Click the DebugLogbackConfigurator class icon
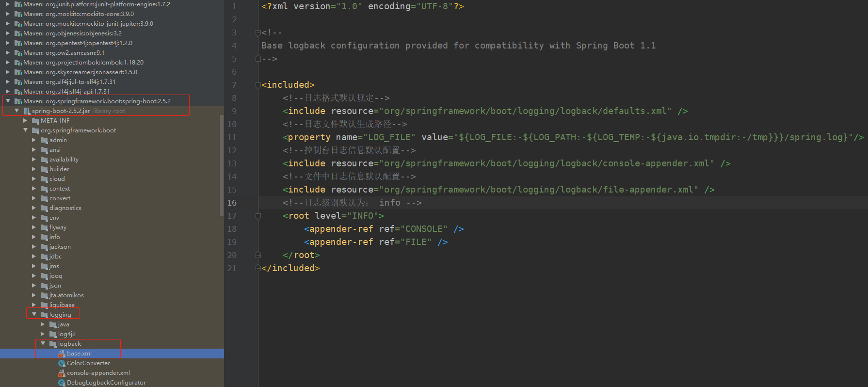This screenshot has width=868, height=387. [x=62, y=383]
